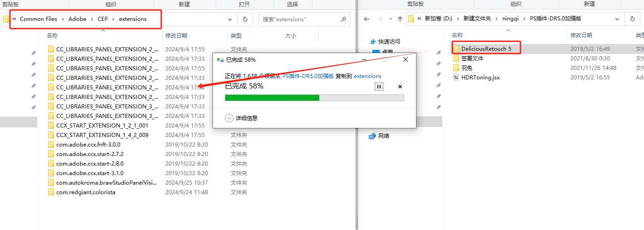Click the refresh icon in the extensions window
Viewport: 644px width, 230px height.
tap(245, 19)
